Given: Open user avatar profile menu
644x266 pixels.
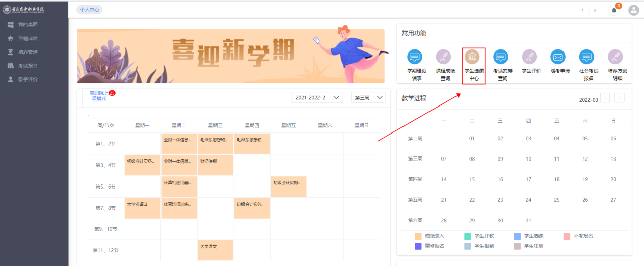Looking at the screenshot, I should click(633, 10).
